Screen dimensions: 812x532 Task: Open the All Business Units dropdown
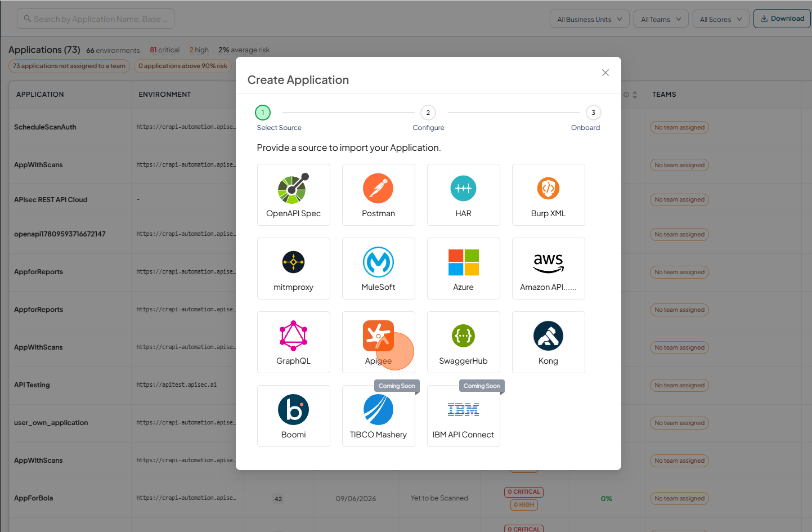point(589,19)
